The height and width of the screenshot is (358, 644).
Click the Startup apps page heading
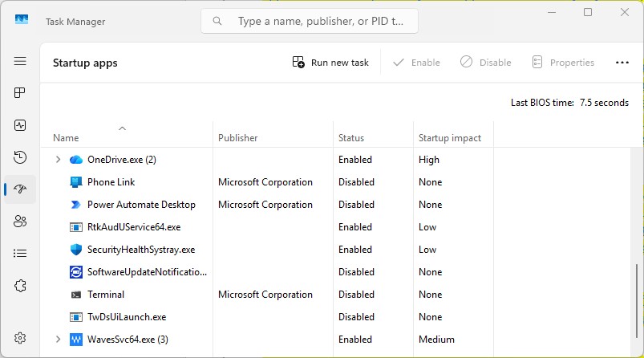tap(85, 63)
